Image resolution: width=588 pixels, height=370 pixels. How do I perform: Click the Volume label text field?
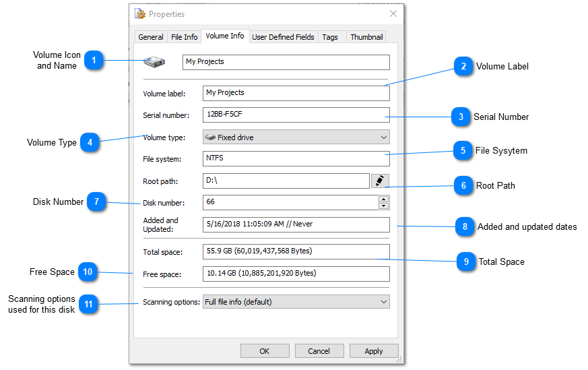pyautogui.click(x=296, y=93)
